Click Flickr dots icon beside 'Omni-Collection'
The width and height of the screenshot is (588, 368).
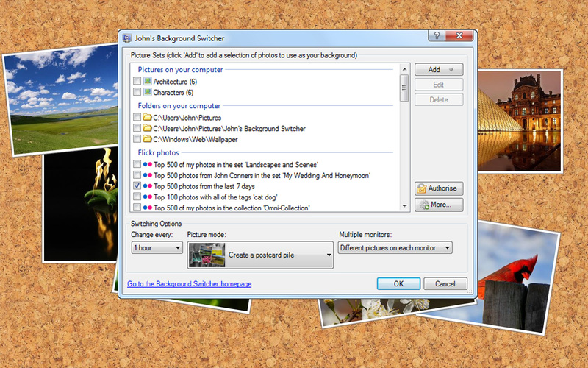(148, 208)
